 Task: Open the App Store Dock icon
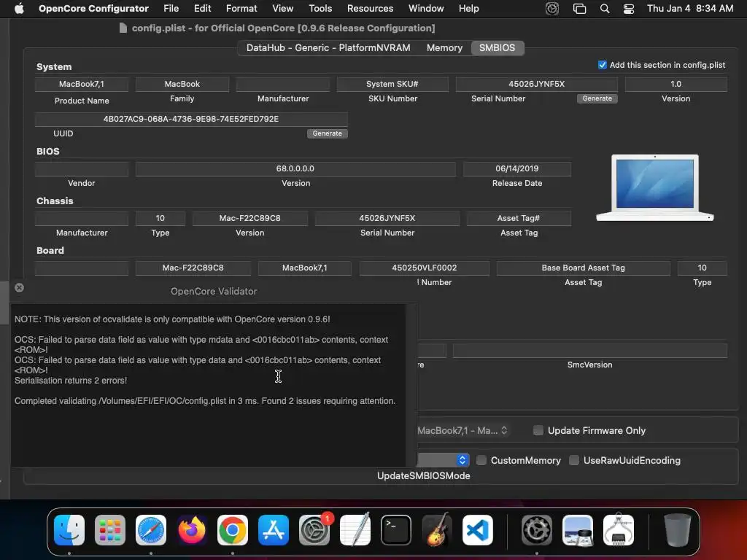coord(274,530)
